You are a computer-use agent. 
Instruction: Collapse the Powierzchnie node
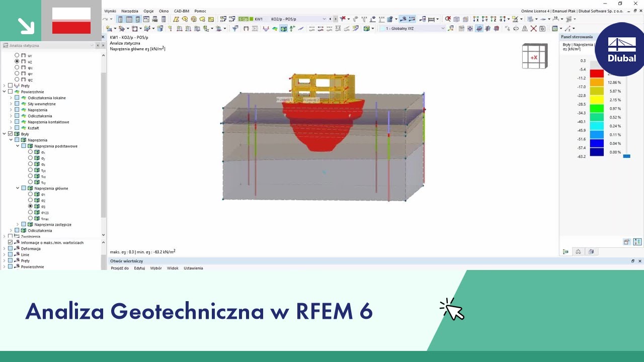coord(4,92)
